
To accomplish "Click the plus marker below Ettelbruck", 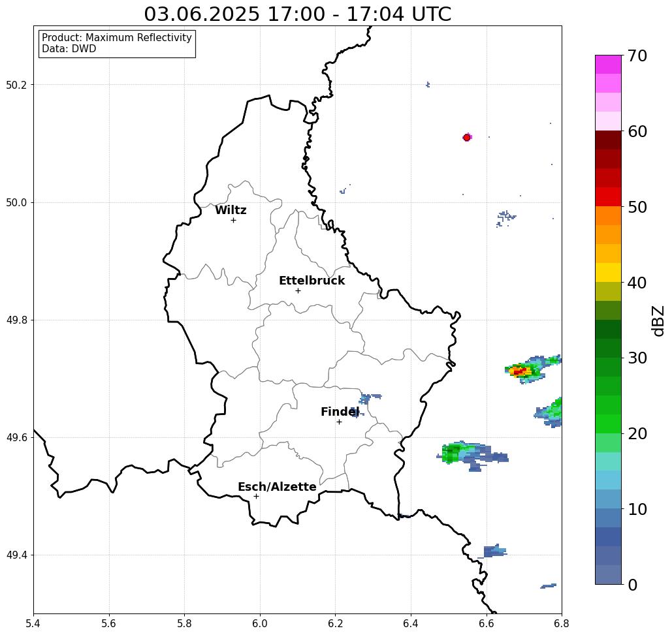I will (x=298, y=290).
